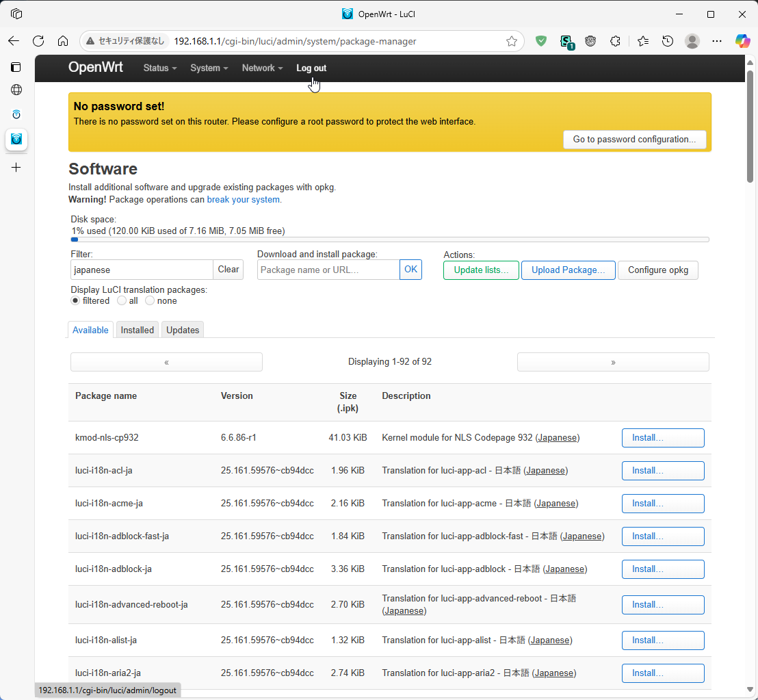758x700 pixels.
Task: Switch to the Updates tab
Action: click(183, 330)
